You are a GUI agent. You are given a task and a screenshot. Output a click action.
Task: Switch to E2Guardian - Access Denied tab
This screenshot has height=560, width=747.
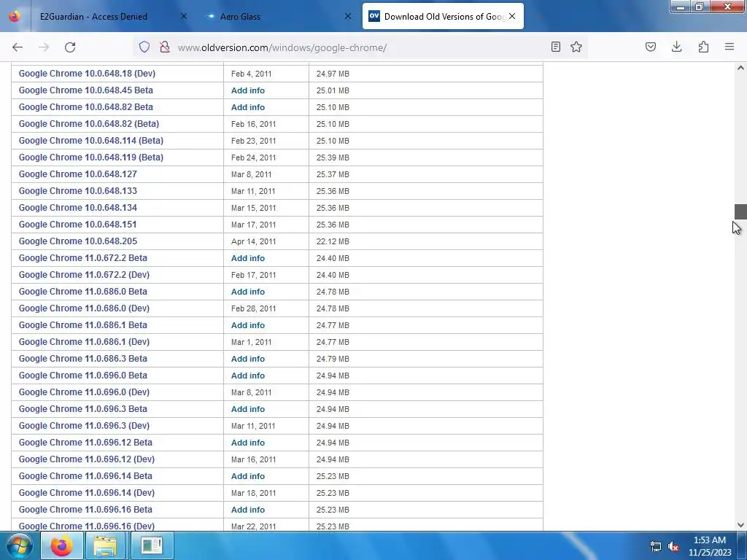pyautogui.click(x=93, y=16)
